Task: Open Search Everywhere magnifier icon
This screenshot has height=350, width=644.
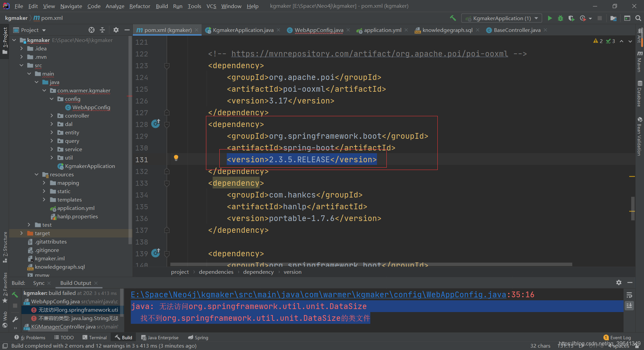Action: coord(638,18)
